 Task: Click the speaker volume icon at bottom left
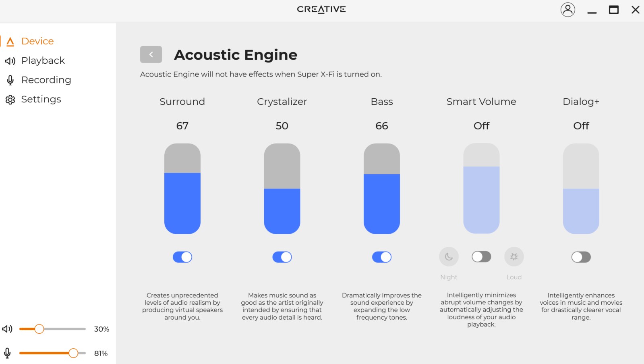pos(7,329)
